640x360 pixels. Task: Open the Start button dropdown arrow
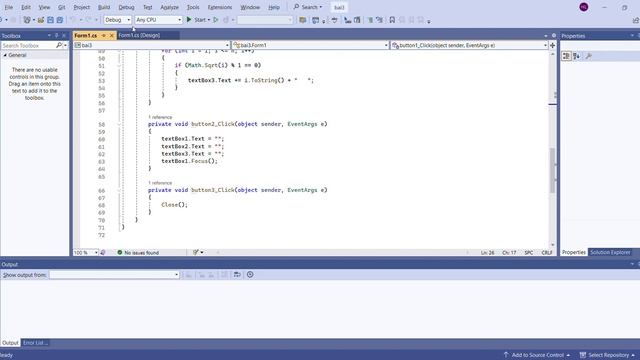(209, 20)
